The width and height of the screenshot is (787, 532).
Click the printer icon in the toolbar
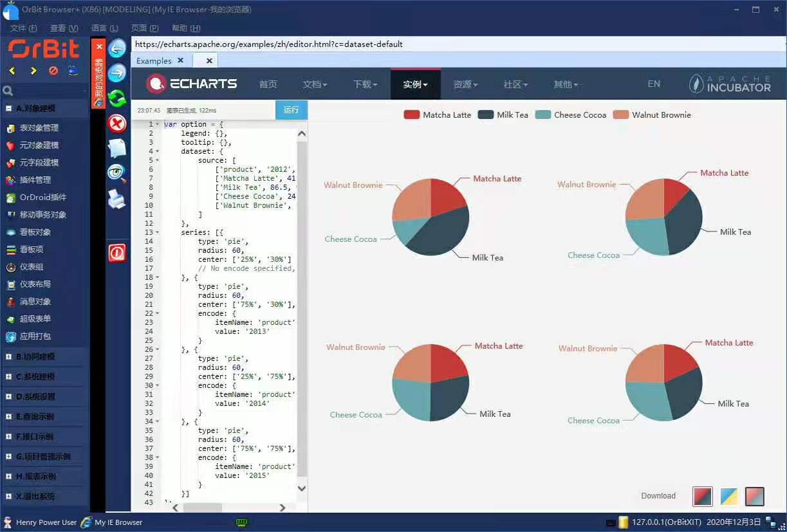(x=117, y=199)
